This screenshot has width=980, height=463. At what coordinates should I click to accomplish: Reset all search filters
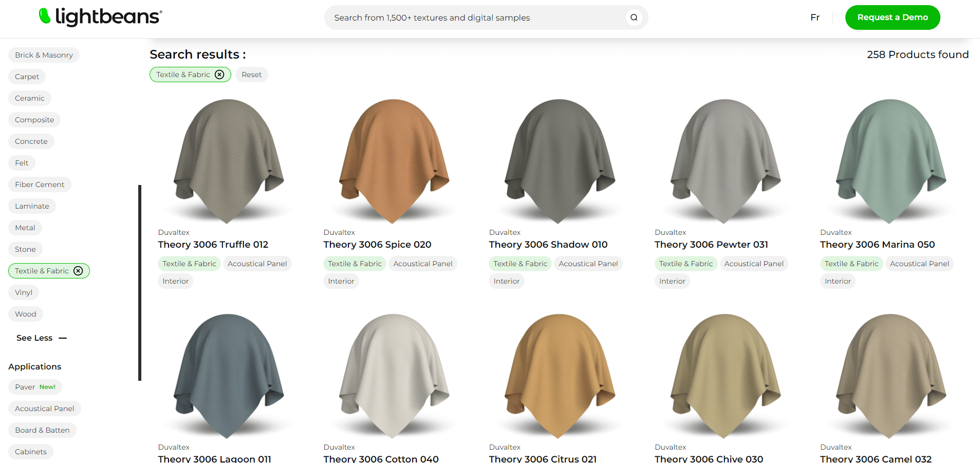(x=251, y=75)
